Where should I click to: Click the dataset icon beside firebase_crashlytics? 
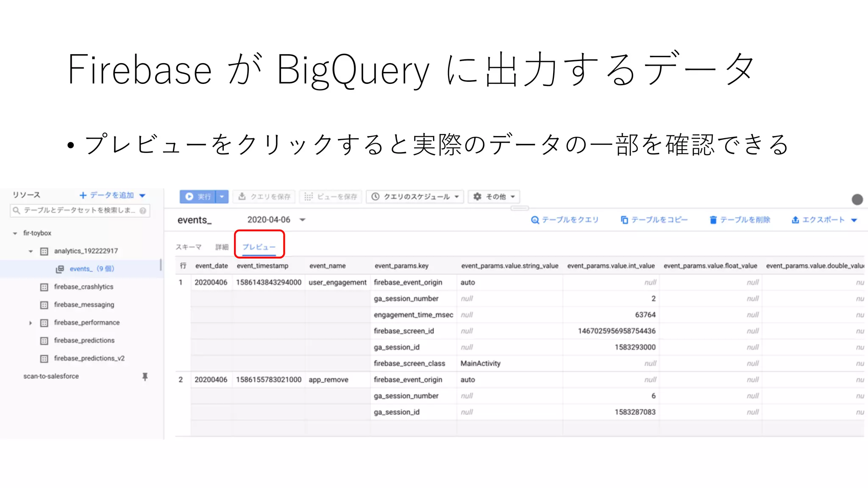pos(44,287)
